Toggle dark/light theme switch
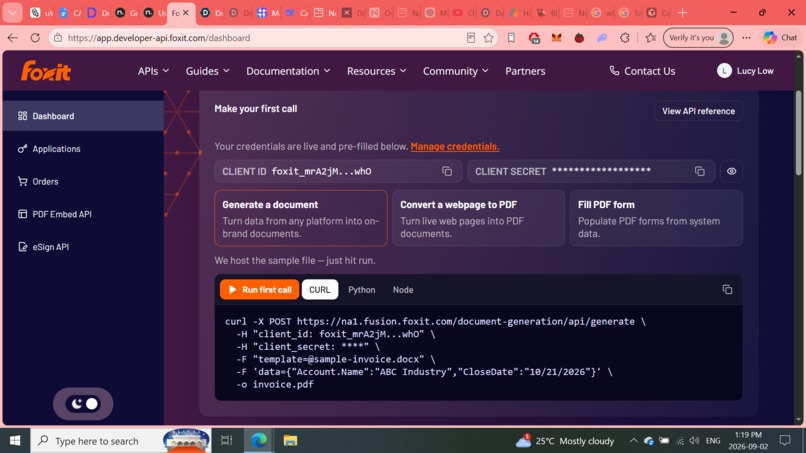 click(x=83, y=404)
